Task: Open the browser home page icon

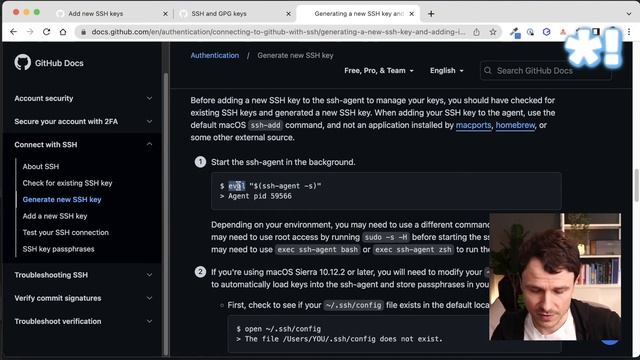Action: pos(63,32)
